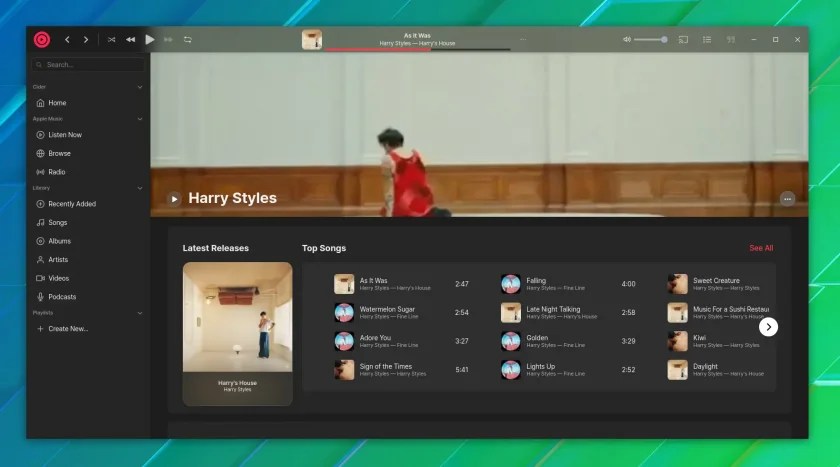Mute audio with the speaker icon

pos(626,40)
